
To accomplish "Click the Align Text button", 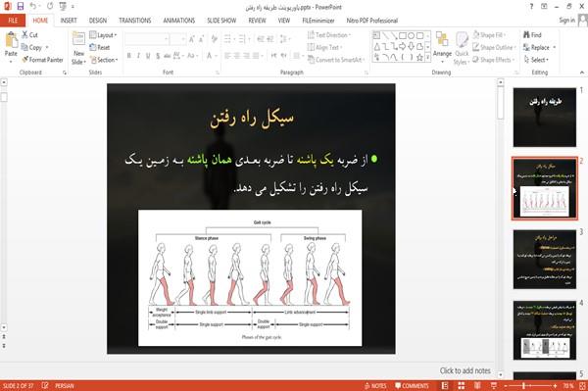I will 324,48.
